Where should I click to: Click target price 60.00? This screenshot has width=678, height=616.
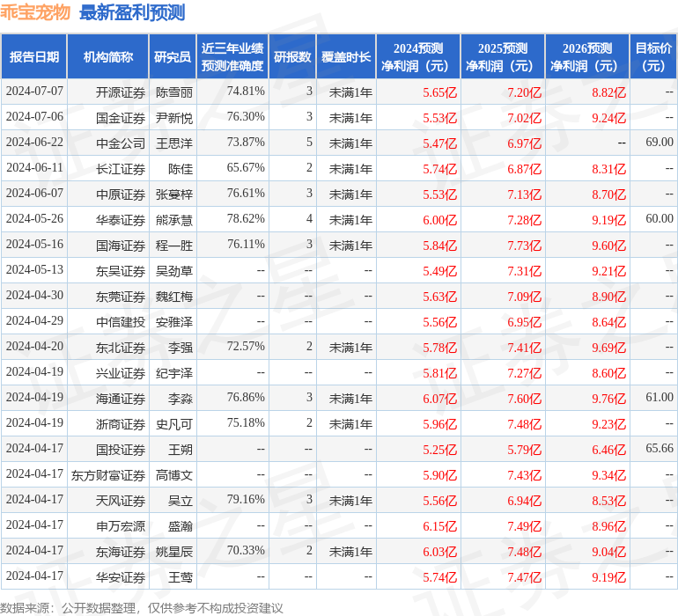(659, 218)
